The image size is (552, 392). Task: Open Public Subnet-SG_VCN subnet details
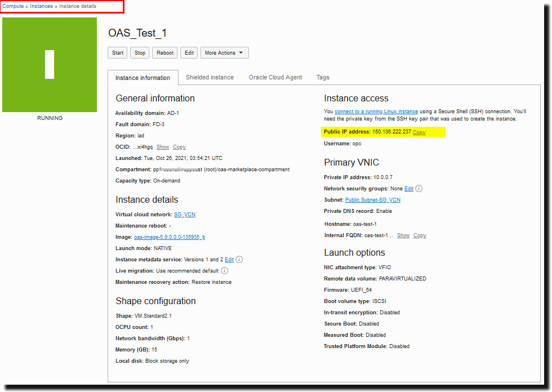click(x=373, y=199)
